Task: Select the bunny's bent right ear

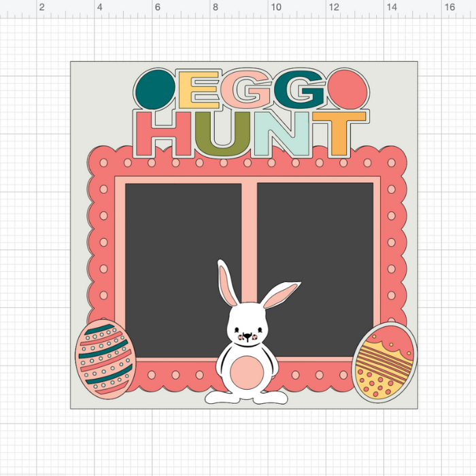Action: point(280,295)
